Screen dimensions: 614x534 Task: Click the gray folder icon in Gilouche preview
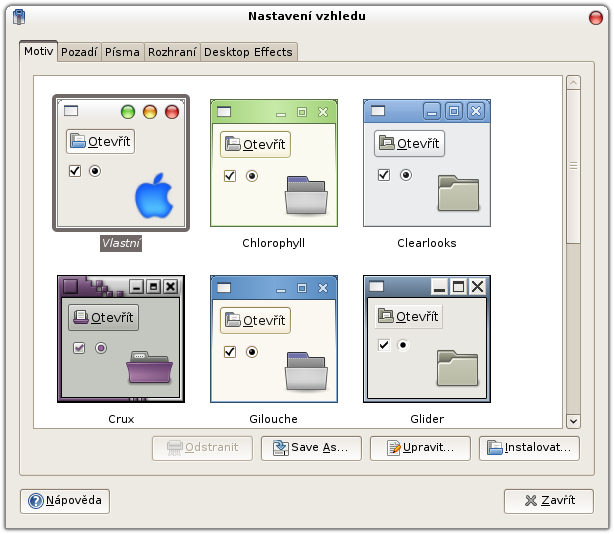[306, 371]
